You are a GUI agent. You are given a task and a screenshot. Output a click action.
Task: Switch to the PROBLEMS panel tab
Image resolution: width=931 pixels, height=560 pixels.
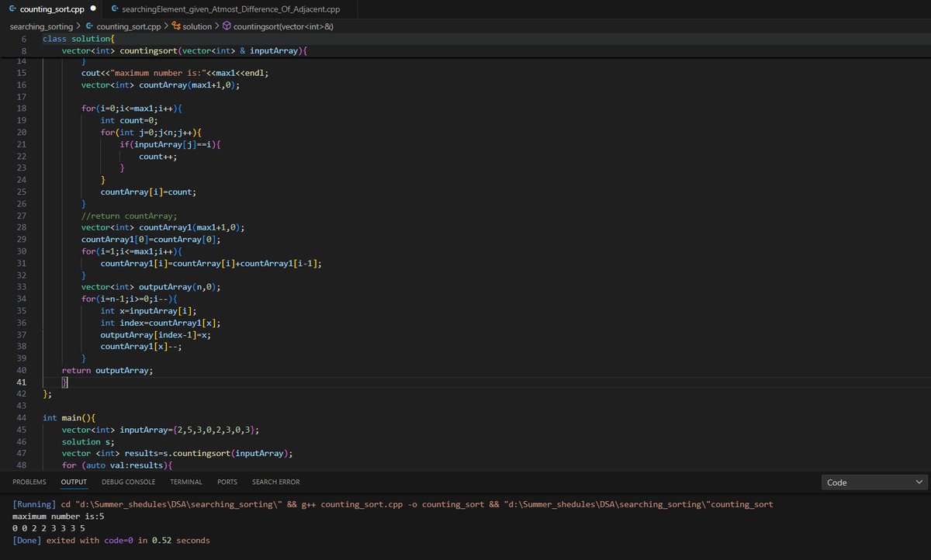click(x=29, y=482)
